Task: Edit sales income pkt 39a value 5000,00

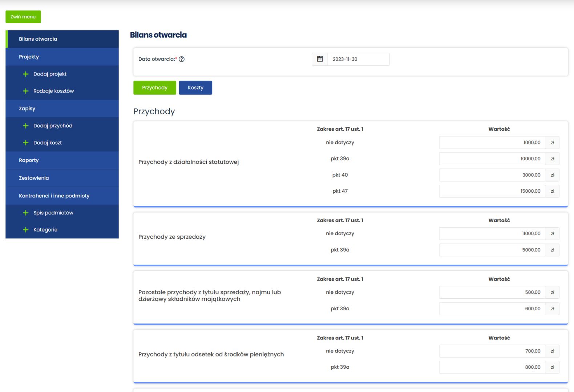Action: coord(492,250)
